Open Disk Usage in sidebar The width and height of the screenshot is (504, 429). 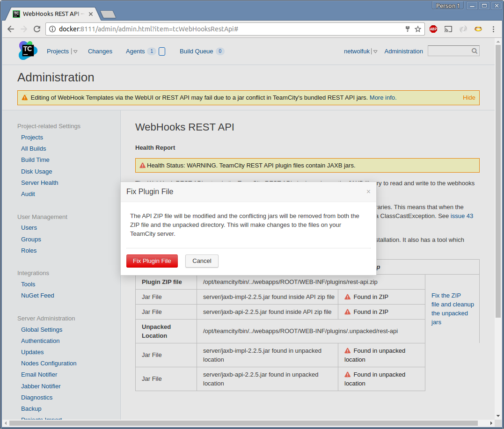[37, 172]
